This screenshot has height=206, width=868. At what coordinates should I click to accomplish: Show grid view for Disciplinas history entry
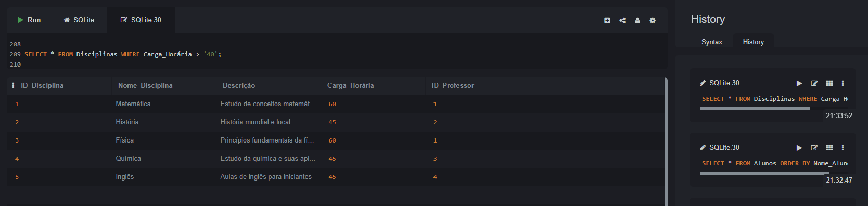click(x=829, y=83)
